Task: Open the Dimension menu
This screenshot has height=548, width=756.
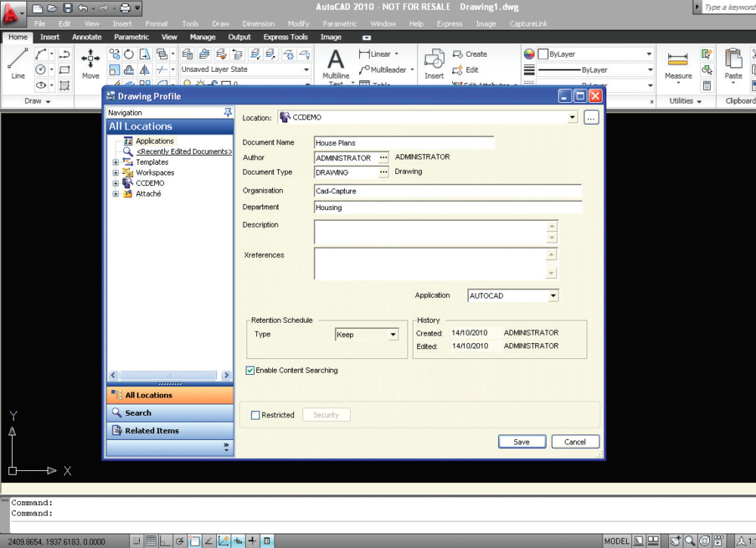Action: 259,23
